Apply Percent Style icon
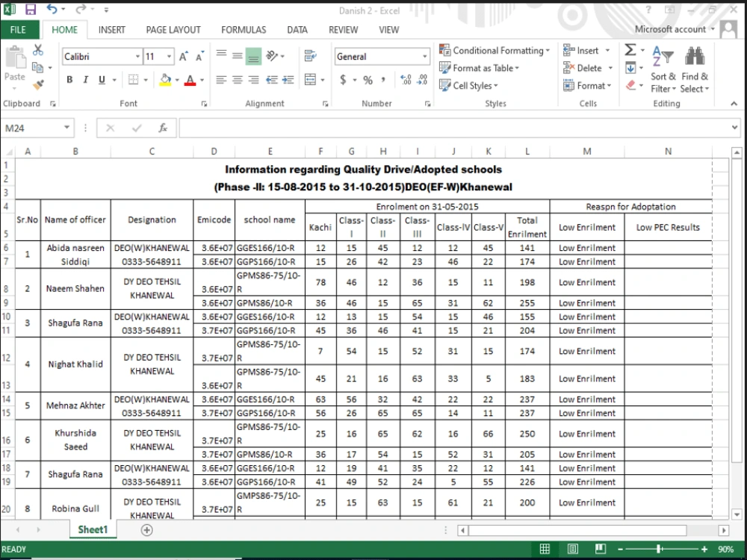This screenshot has width=747, height=560. 368,80
